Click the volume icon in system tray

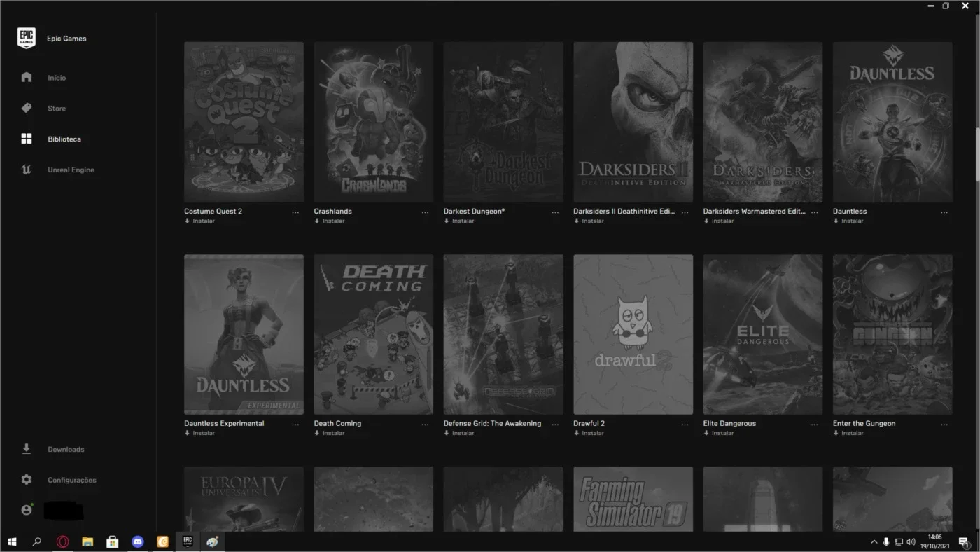coord(911,541)
